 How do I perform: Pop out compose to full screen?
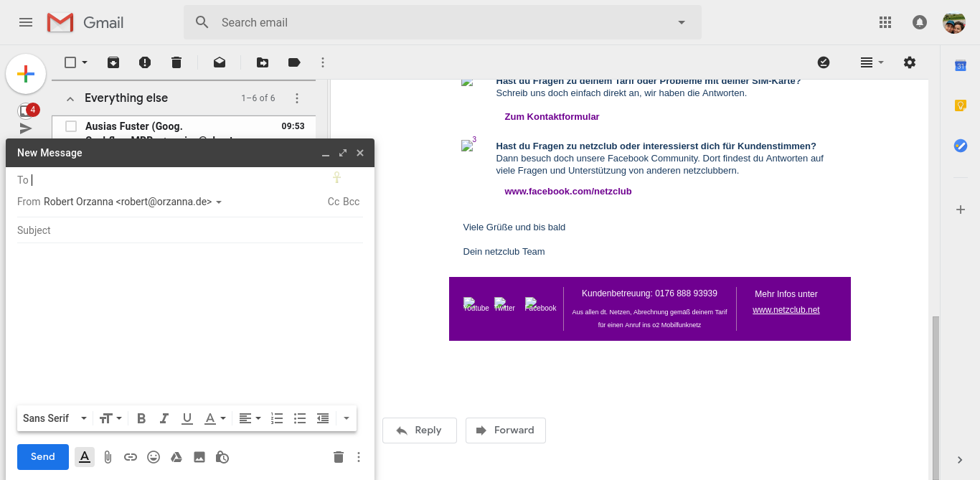[x=343, y=153]
